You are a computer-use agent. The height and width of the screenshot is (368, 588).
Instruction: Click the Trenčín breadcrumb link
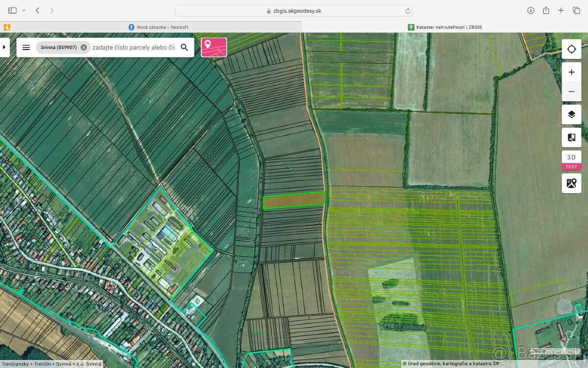44,364
